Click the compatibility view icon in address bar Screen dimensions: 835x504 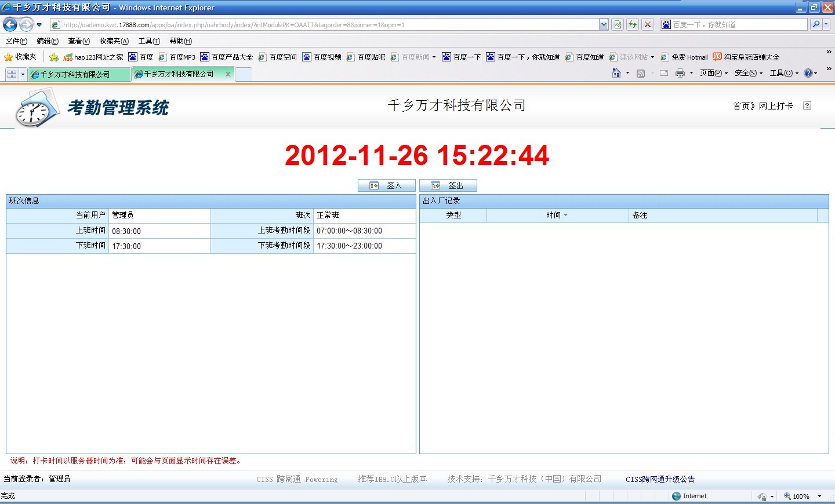coord(618,24)
